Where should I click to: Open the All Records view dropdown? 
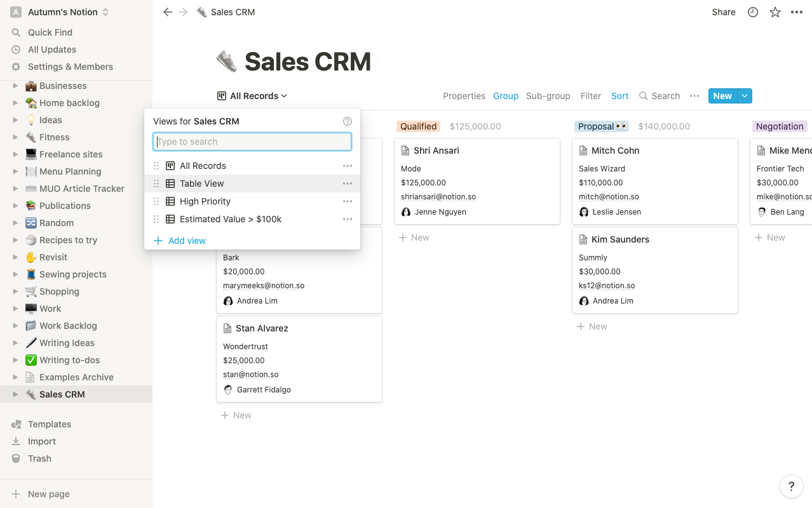click(252, 96)
